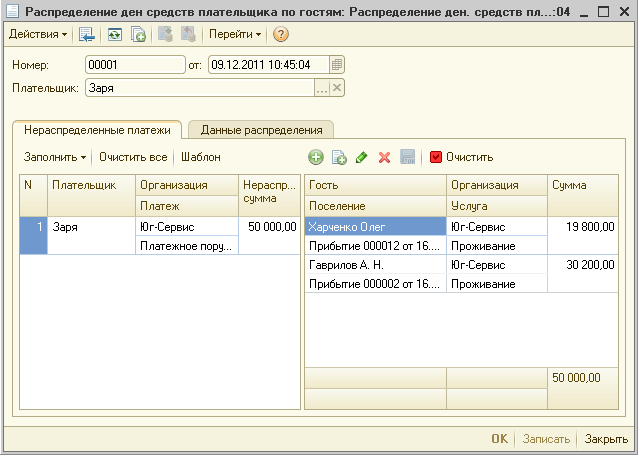Delete row with red X icon
The height and width of the screenshot is (455, 638).
point(385,157)
